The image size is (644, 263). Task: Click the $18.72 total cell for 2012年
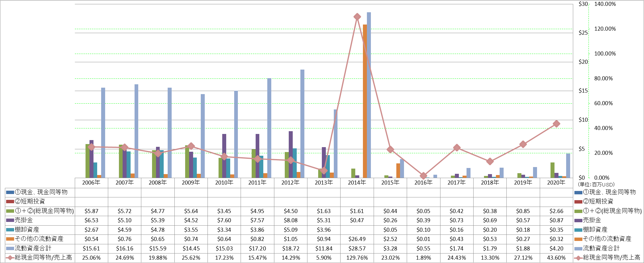[x=291, y=249]
